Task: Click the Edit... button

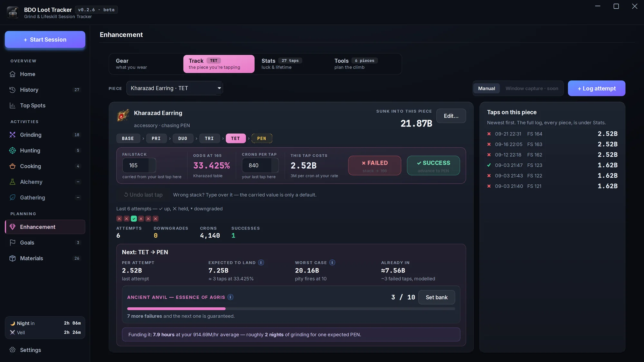Action: pyautogui.click(x=451, y=116)
